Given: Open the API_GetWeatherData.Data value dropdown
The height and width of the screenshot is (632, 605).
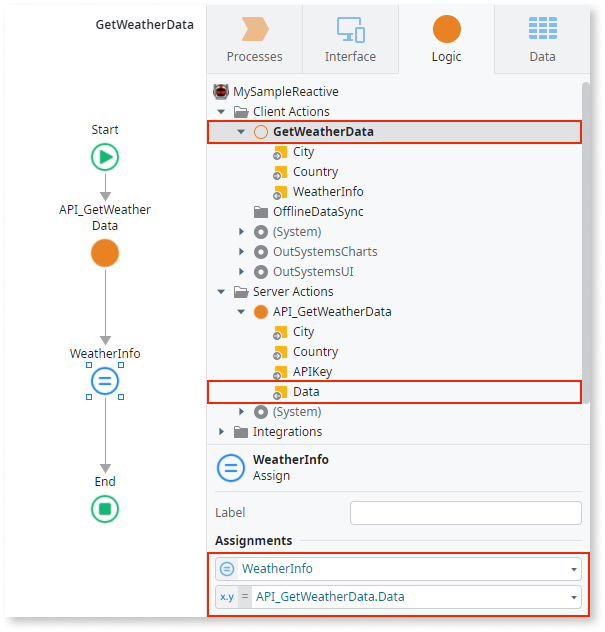Looking at the screenshot, I should point(574,597).
